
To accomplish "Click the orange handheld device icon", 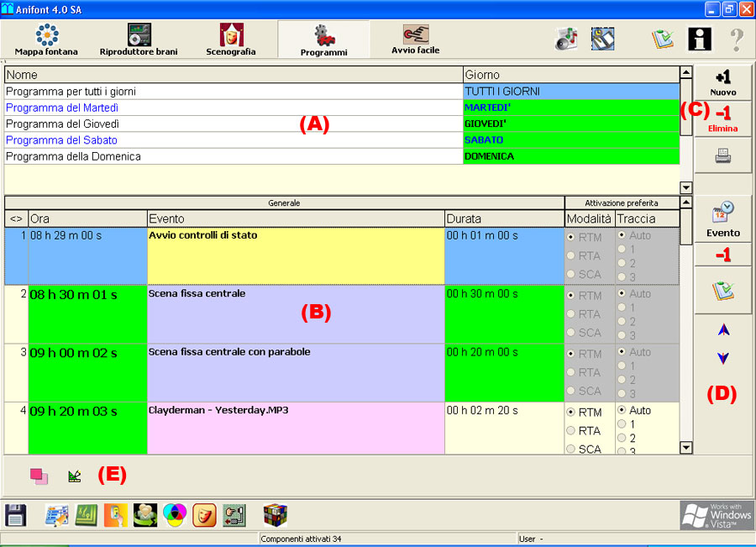I will click(115, 515).
